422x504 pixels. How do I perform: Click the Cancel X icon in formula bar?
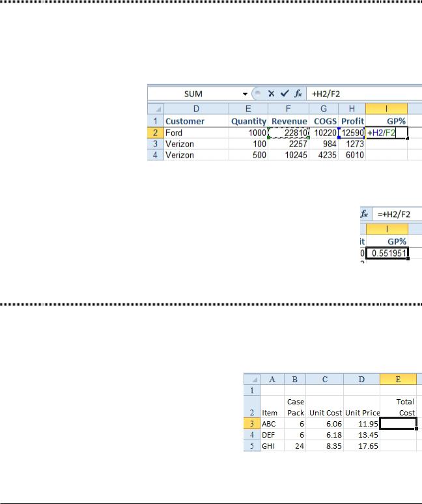coord(271,94)
